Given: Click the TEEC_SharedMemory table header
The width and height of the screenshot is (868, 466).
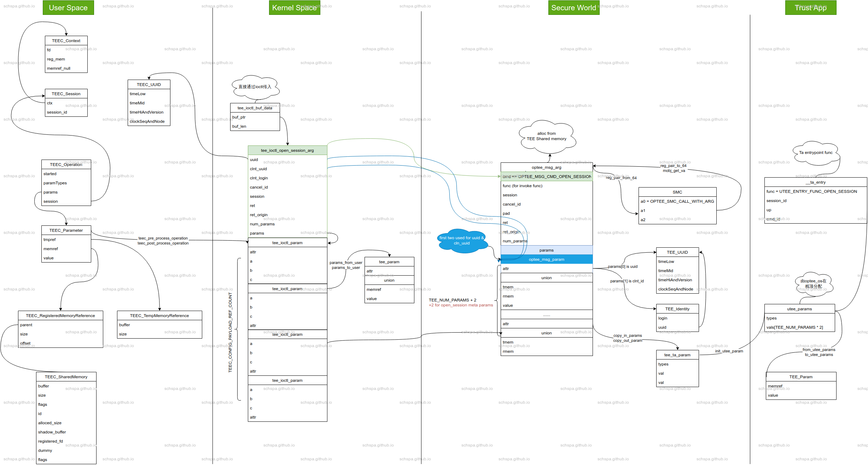Looking at the screenshot, I should [x=66, y=377].
